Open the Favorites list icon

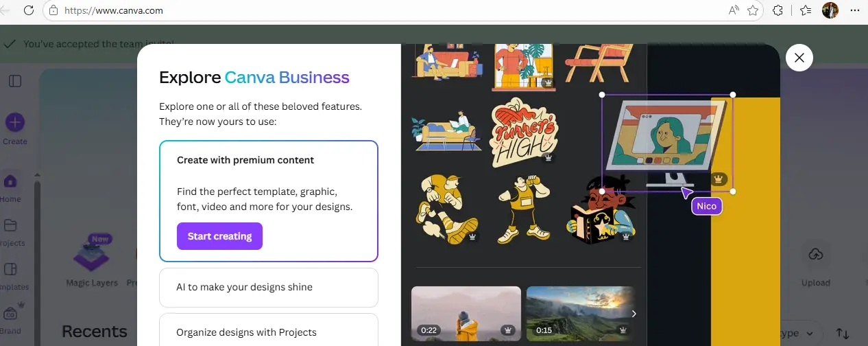pyautogui.click(x=806, y=10)
